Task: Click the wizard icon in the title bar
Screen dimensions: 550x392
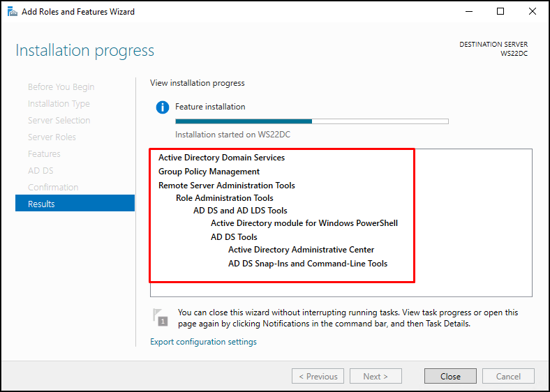Action: point(13,12)
